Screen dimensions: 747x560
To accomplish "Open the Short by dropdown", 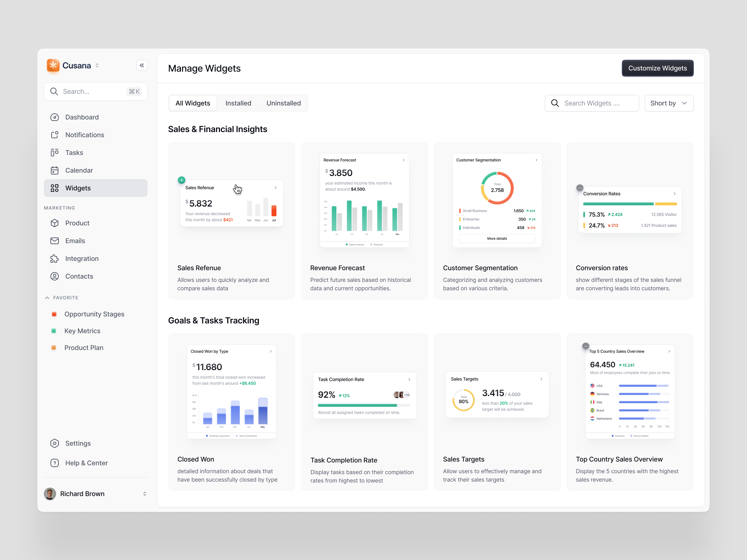I will 669,103.
